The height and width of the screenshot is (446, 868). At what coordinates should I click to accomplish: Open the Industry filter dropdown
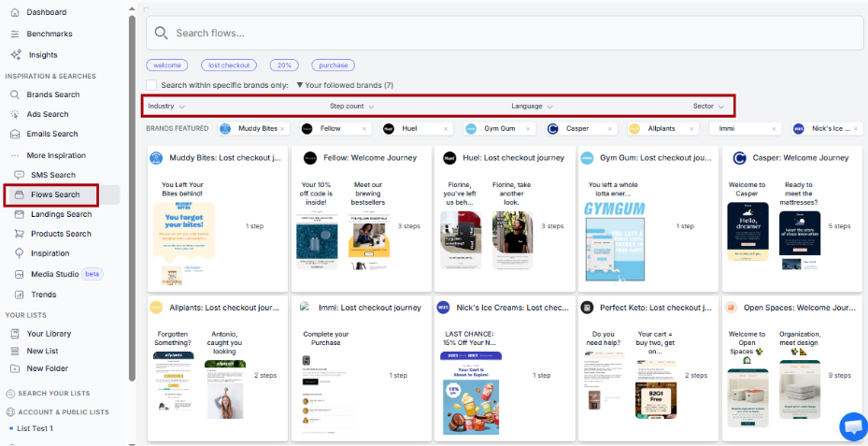point(166,107)
